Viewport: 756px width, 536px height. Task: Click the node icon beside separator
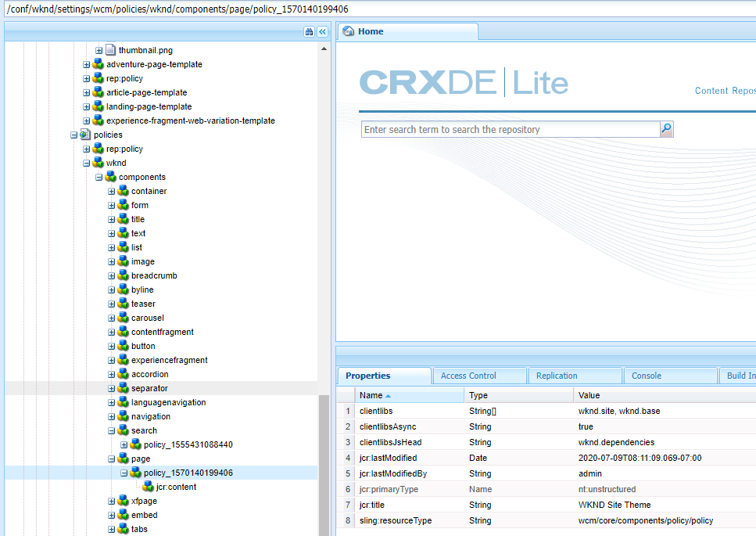point(123,388)
